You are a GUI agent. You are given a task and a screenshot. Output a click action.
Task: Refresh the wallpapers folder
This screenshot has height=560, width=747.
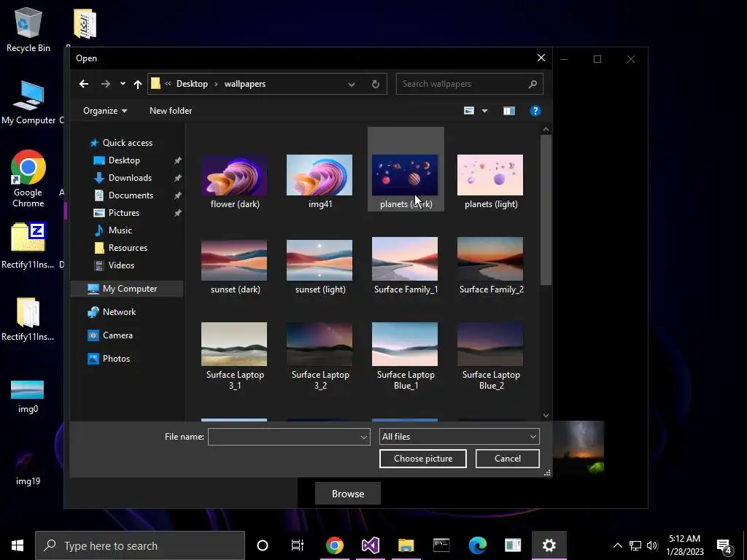coord(376,84)
